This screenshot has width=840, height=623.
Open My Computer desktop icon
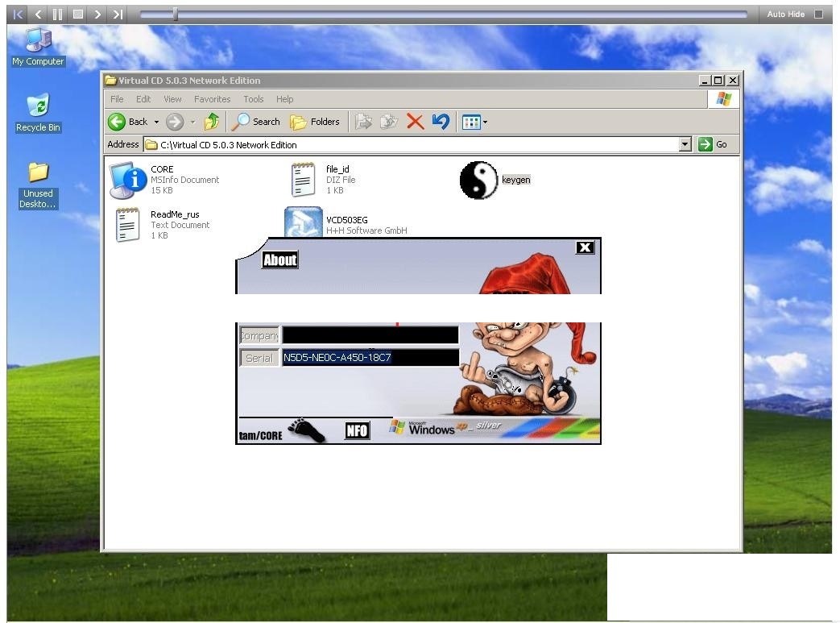pos(38,48)
